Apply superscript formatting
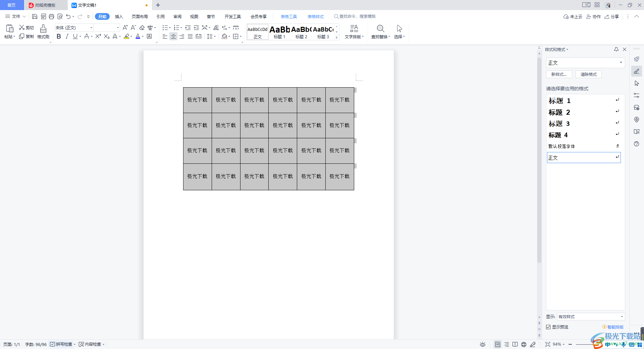Viewport: 644px width, 349px height. coord(98,36)
